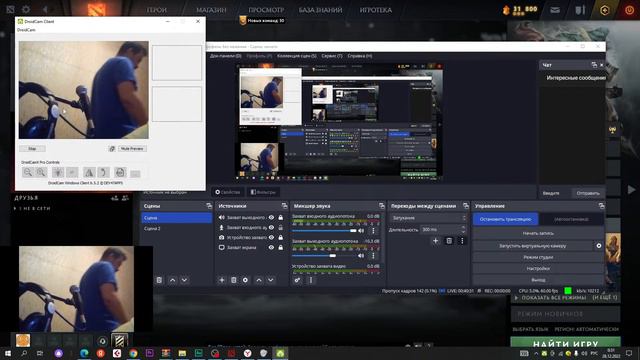Add a new scene transition in OBS
Viewport: 640px width, 360px height.
(436, 241)
